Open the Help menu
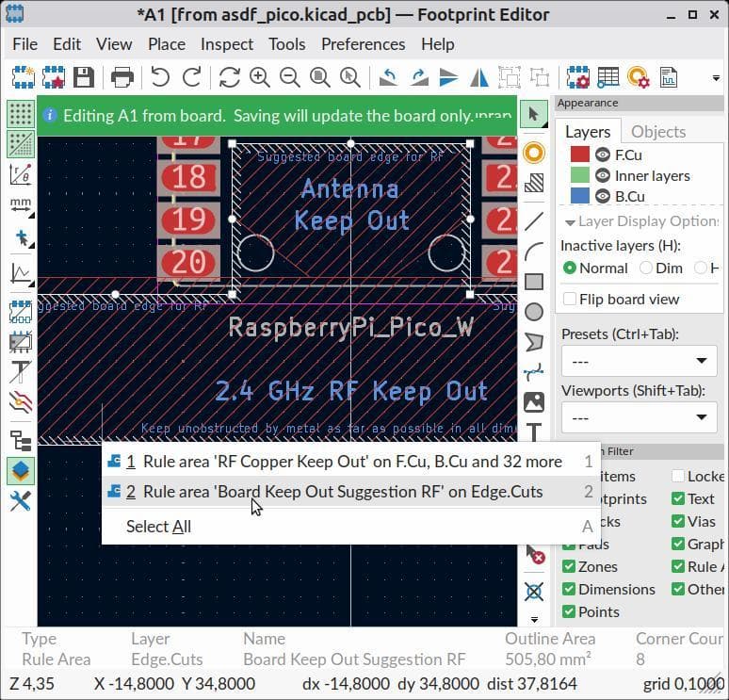729x700 pixels. 437,44
